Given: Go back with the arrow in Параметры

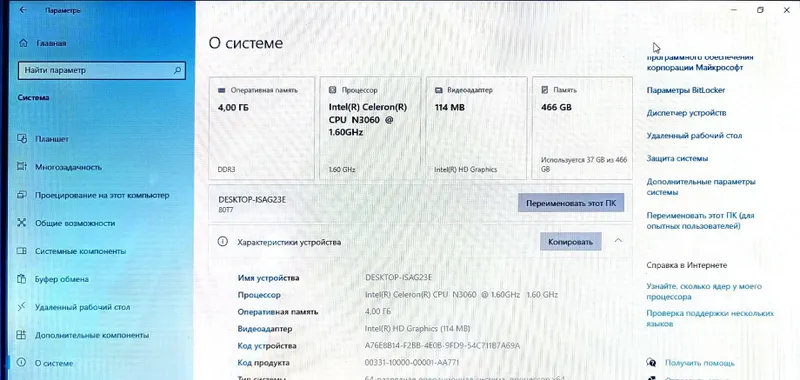Looking at the screenshot, I should (22, 10).
